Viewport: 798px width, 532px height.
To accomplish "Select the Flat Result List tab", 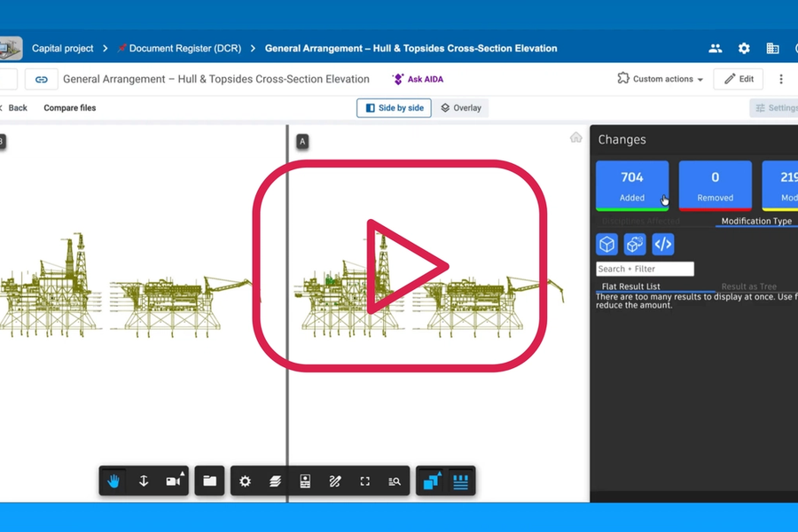I will click(630, 286).
